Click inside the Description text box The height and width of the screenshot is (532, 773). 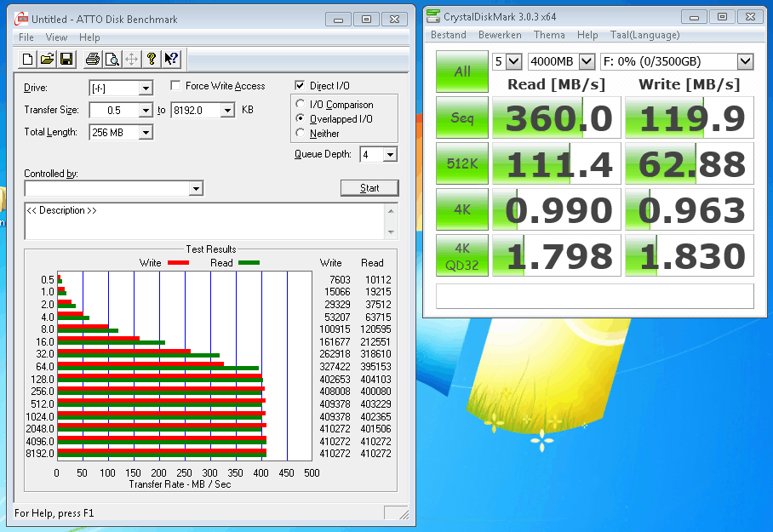[204, 221]
